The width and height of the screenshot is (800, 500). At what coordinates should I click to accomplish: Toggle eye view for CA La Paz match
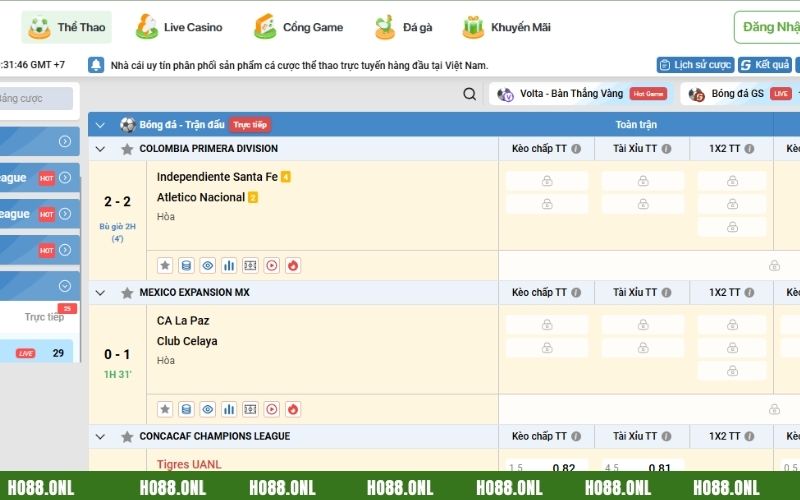click(208, 409)
